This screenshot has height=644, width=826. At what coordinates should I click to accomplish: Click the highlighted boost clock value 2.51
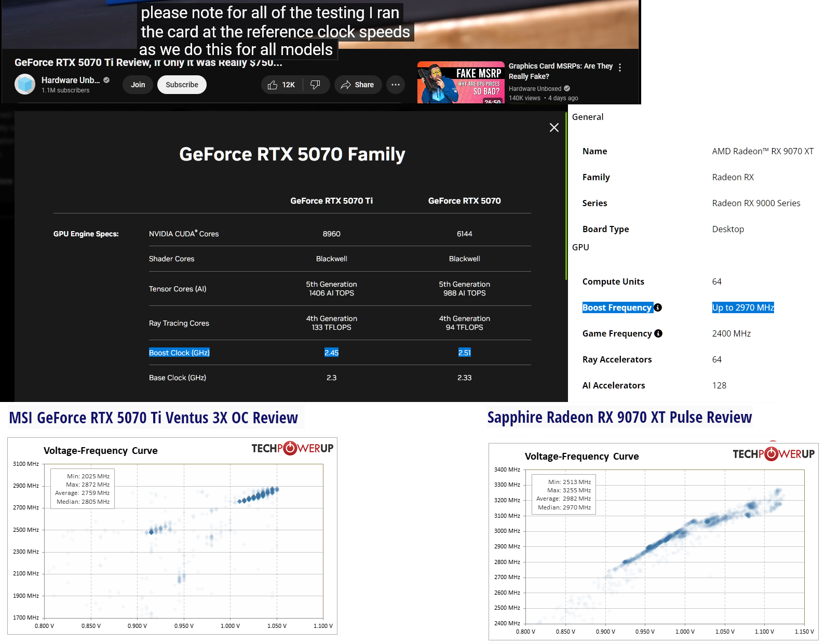pos(465,353)
